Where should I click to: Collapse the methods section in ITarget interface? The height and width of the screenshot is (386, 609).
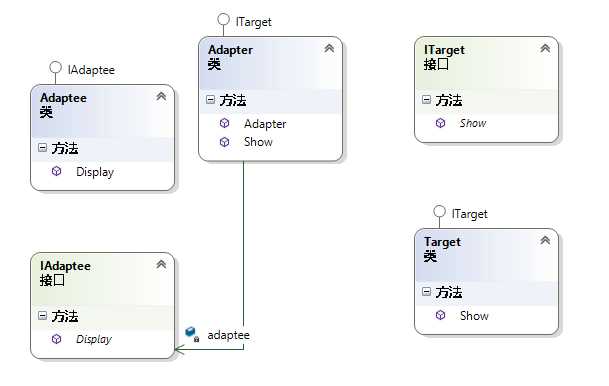pos(426,100)
